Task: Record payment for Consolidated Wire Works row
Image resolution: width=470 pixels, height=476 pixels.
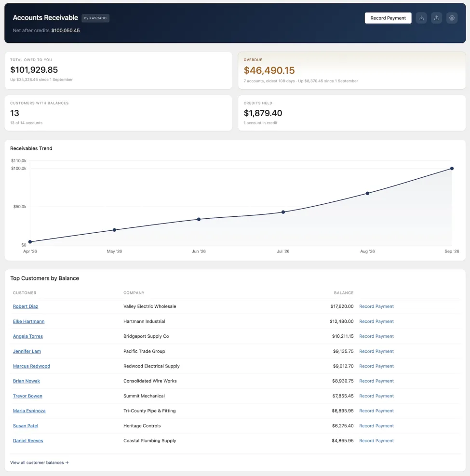Action: [x=376, y=381]
